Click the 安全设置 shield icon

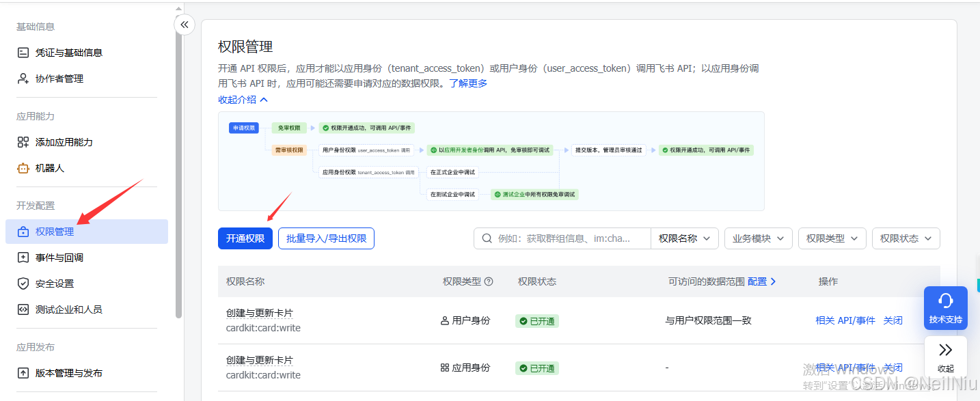[23, 284]
